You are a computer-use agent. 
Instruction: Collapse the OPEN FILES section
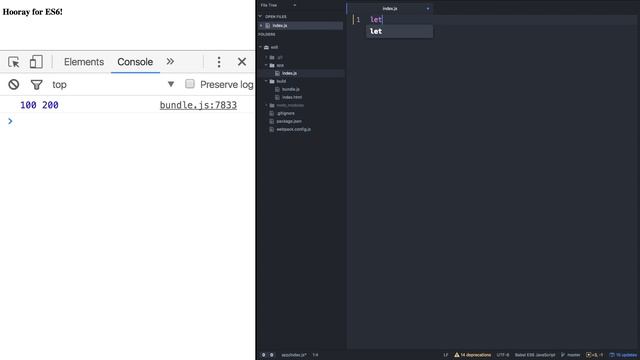(260, 16)
